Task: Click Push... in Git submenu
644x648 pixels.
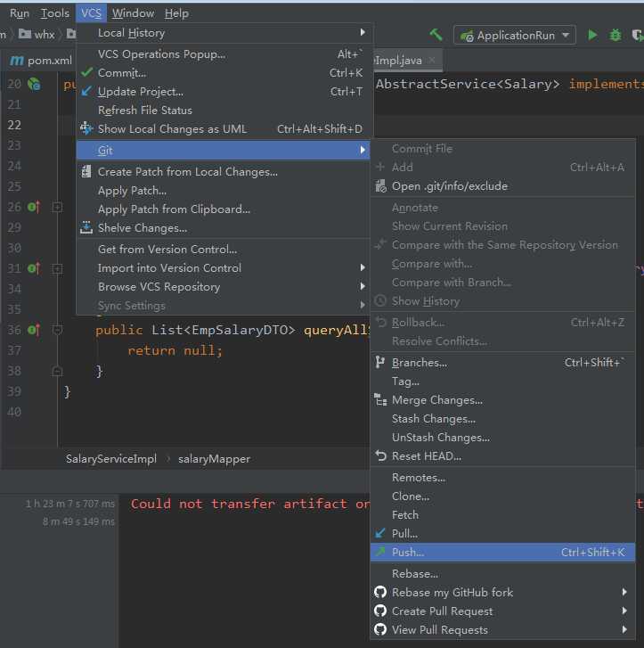Action: tap(502, 552)
